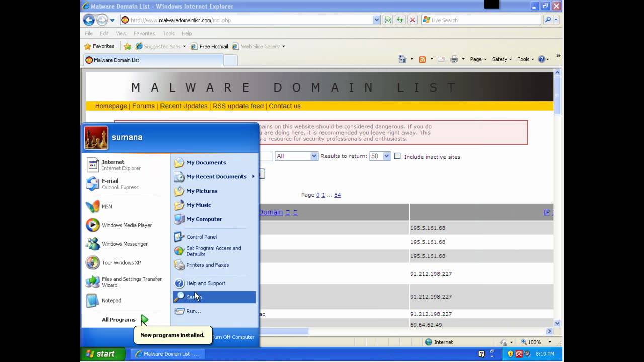The width and height of the screenshot is (644, 362).
Task: Expand the Tools command bar dropdown
Action: 526,59
